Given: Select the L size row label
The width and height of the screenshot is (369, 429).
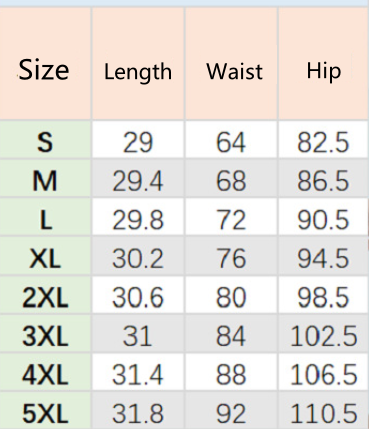Looking at the screenshot, I should (46, 220).
